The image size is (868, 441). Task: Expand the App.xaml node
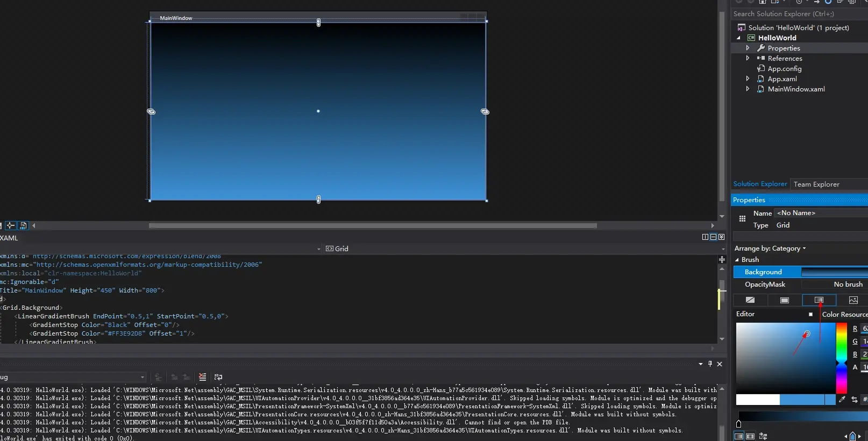748,79
